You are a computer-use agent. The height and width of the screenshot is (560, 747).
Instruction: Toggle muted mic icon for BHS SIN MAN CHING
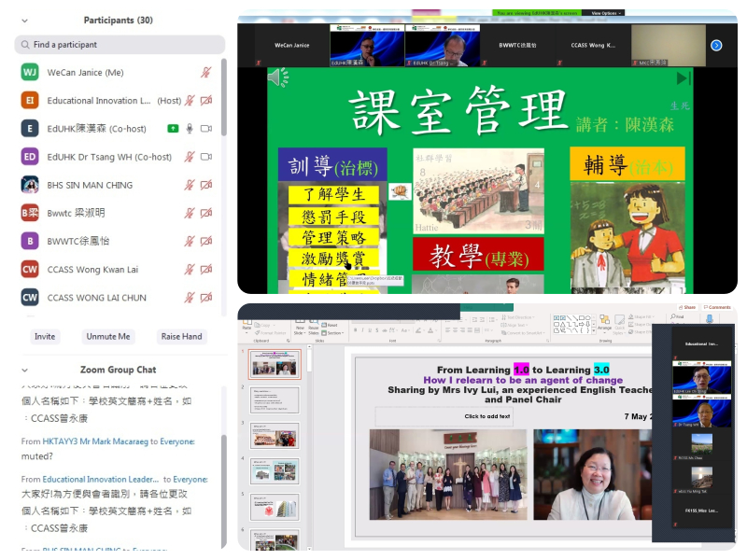click(x=190, y=185)
